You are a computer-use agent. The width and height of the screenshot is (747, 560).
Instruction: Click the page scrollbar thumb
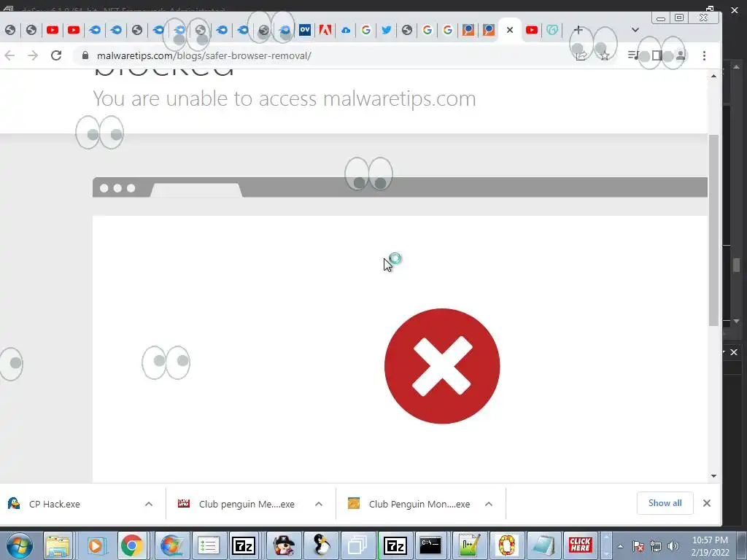point(713,230)
